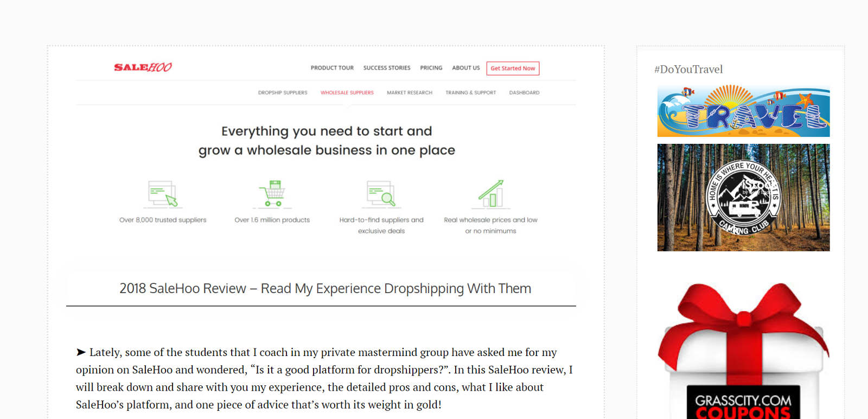Select About Us in navigation
Screen dimensions: 868x419
(466, 68)
